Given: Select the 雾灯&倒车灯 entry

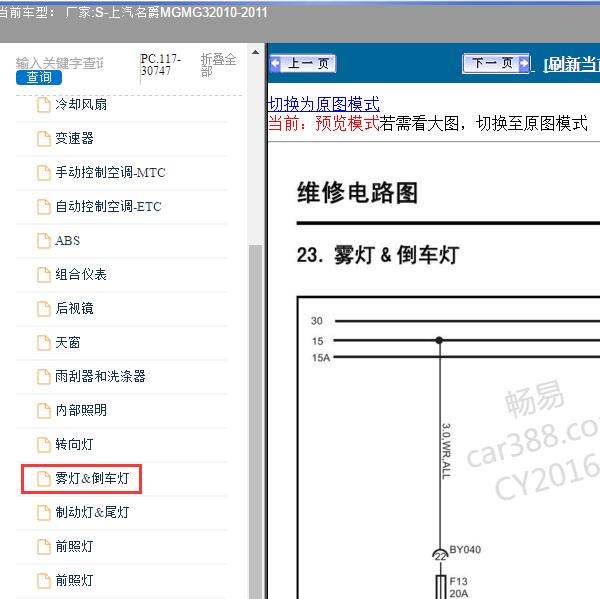Looking at the screenshot, I should [x=92, y=478].
